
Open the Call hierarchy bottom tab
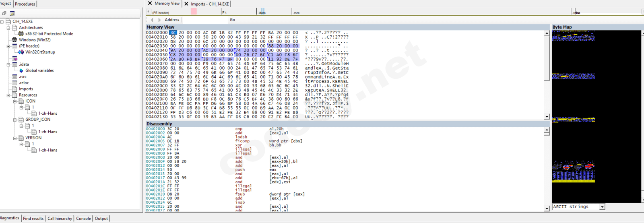point(60,218)
